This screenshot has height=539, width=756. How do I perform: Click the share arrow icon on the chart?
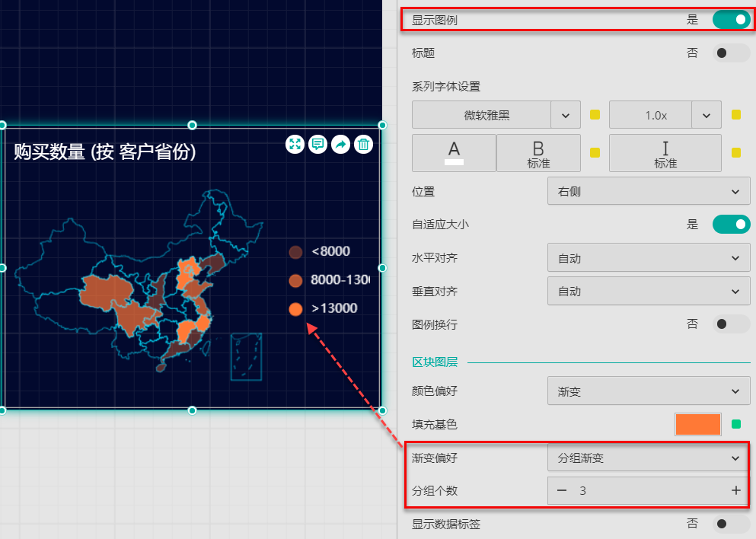340,144
